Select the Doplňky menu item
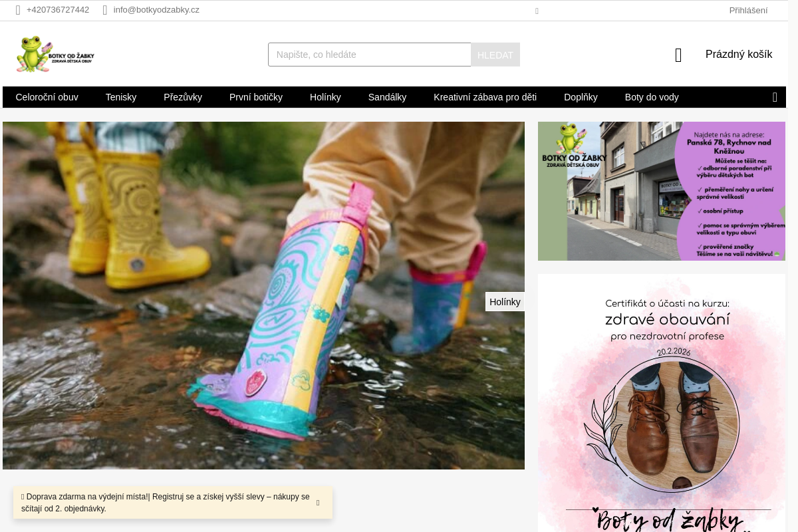Image resolution: width=798 pixels, height=532 pixels. tap(581, 97)
